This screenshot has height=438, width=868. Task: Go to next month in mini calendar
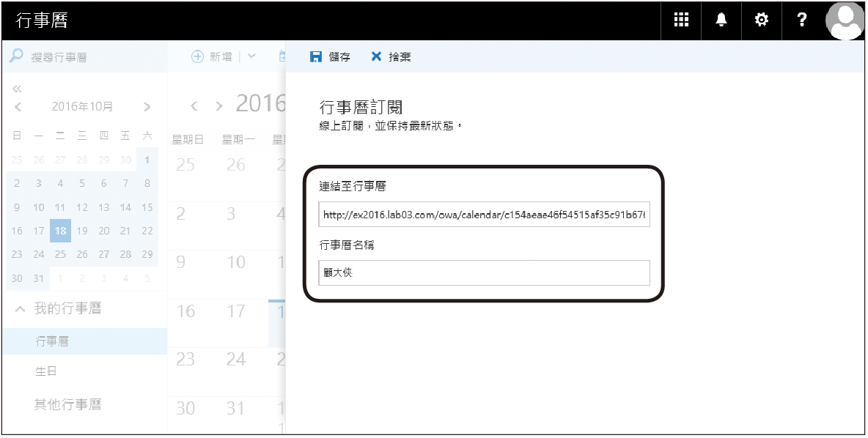coord(147,107)
